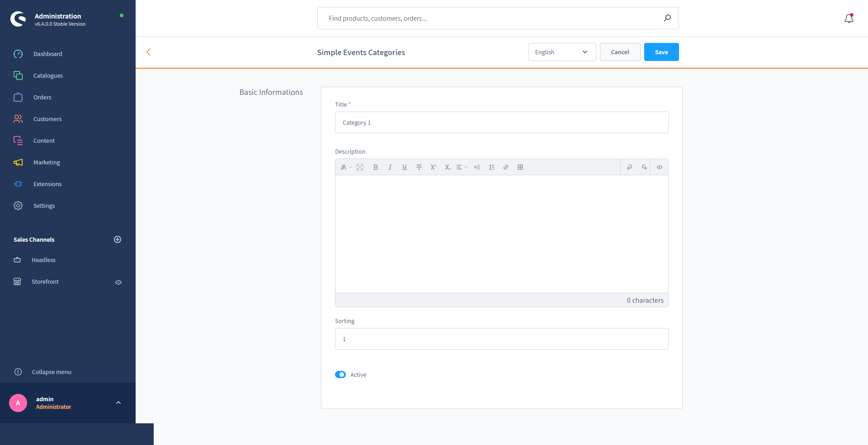Apply strikethrough formatting in editor
868x445 pixels.
pos(419,167)
